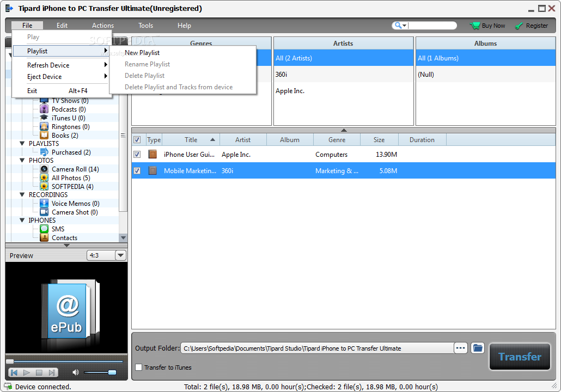Viewport: 561px width, 392px height.
Task: Select Apple Inc. in the Artists list
Action: (x=344, y=91)
